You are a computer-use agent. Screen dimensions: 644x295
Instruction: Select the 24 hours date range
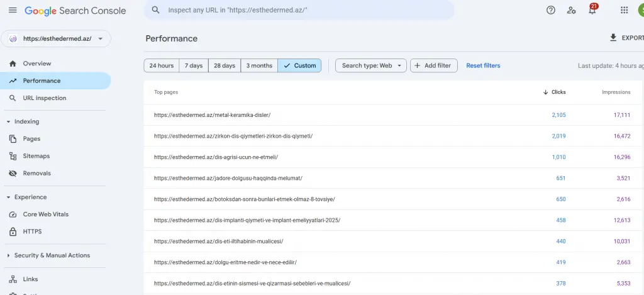pyautogui.click(x=162, y=65)
